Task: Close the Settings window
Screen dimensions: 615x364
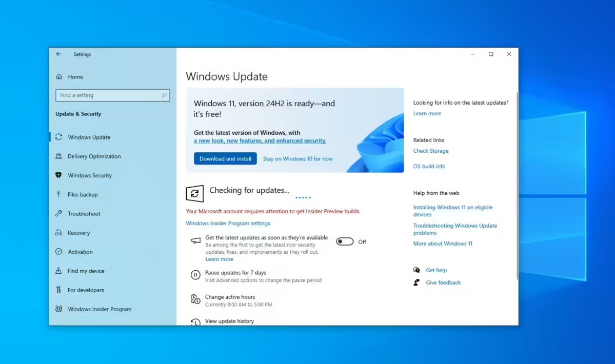Action: pyautogui.click(x=509, y=54)
